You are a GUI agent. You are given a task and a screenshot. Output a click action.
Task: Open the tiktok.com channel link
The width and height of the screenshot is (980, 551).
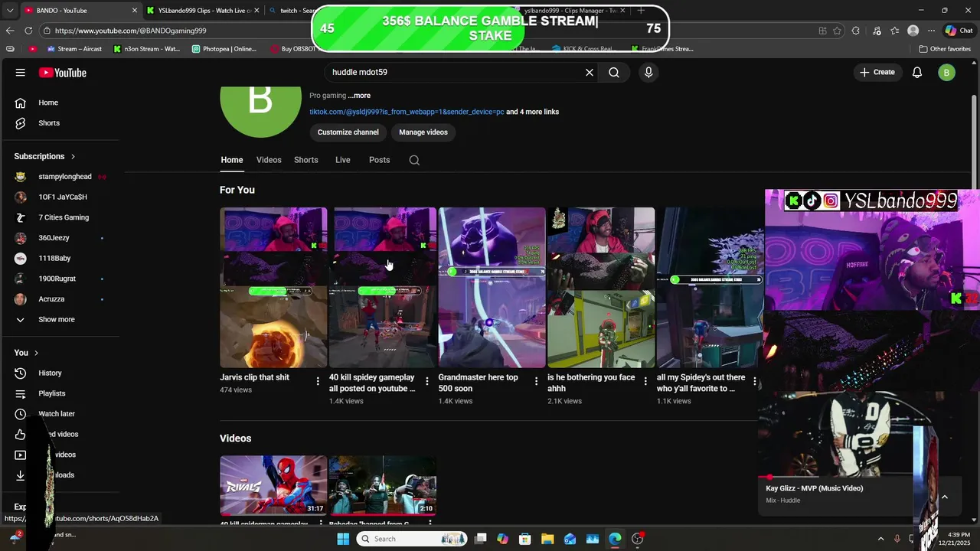click(x=407, y=112)
